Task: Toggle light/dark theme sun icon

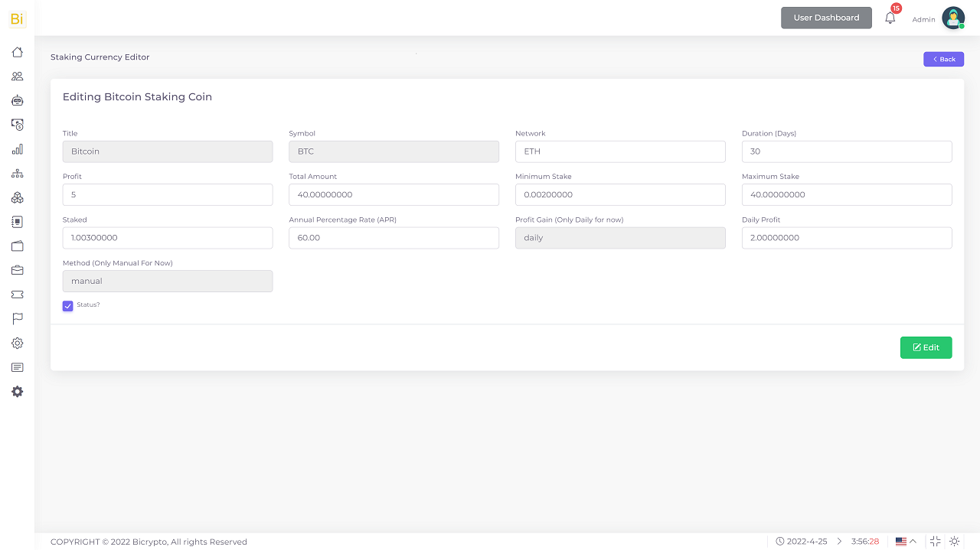Action: (954, 542)
